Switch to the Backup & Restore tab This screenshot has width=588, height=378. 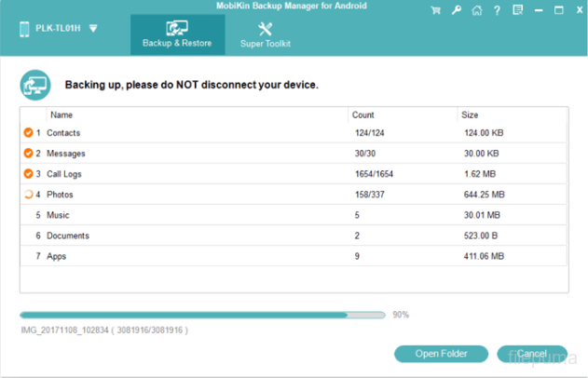[176, 34]
